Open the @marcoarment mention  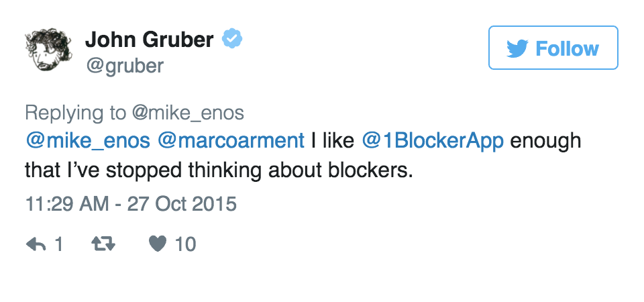tap(231, 142)
